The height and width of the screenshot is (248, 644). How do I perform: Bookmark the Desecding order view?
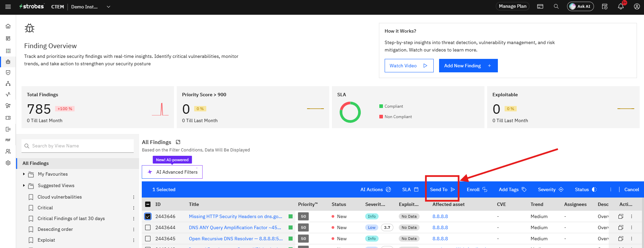31,229
